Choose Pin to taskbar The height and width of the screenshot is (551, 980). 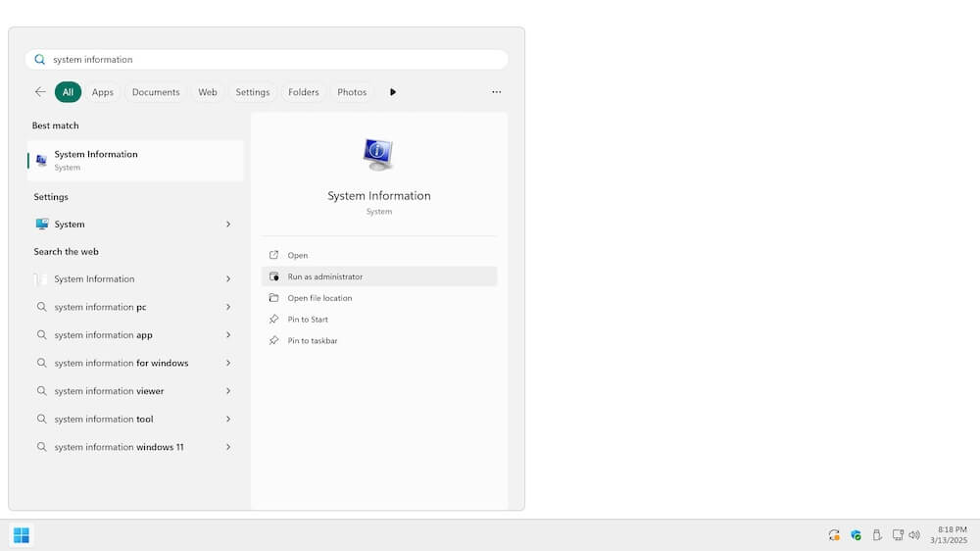(x=378, y=340)
